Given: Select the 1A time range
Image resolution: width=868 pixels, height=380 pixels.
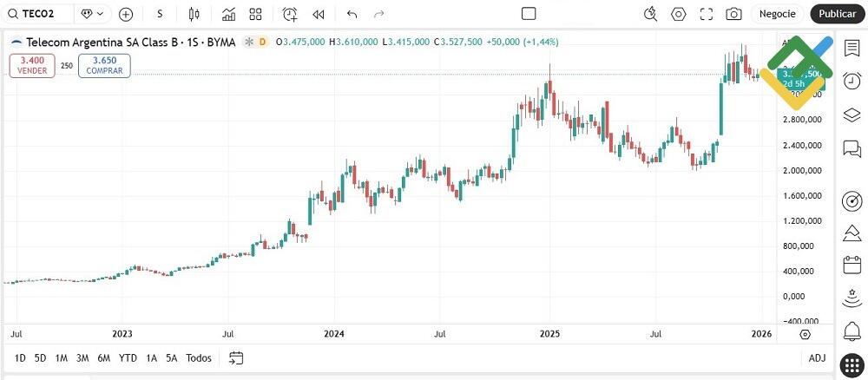Looking at the screenshot, I should click(151, 357).
